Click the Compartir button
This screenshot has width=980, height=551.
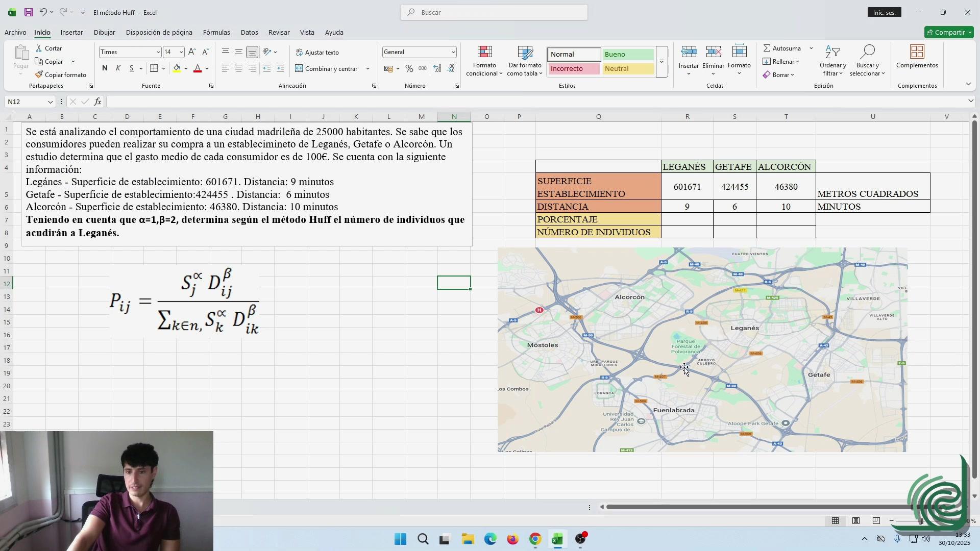click(x=949, y=32)
